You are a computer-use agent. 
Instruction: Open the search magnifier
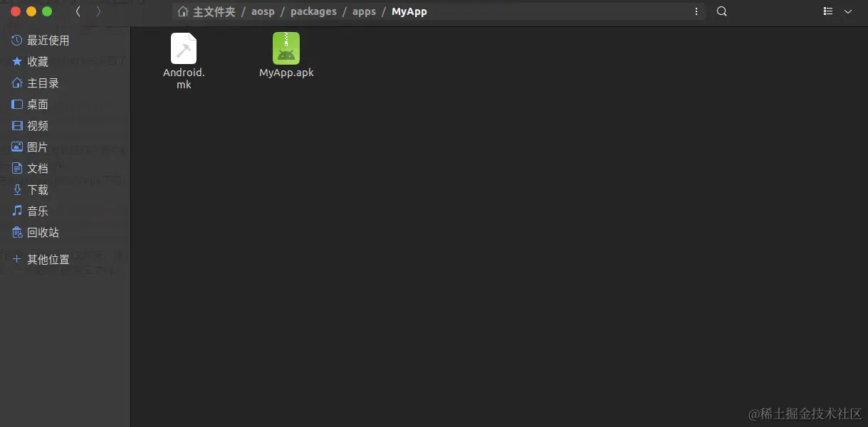tap(722, 11)
